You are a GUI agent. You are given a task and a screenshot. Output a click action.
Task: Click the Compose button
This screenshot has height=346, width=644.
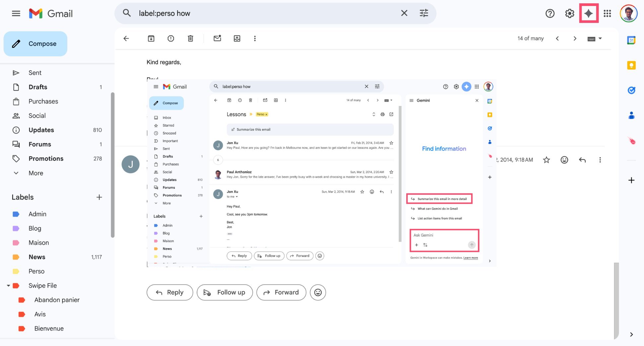36,44
